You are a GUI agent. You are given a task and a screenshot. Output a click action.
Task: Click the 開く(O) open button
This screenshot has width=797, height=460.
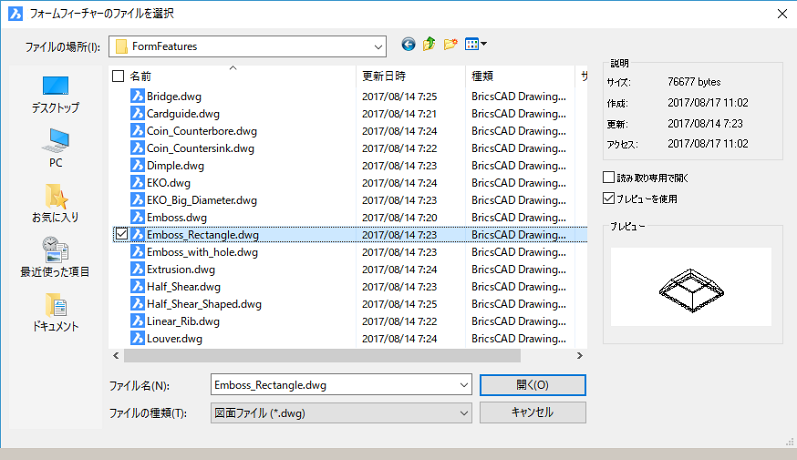pyautogui.click(x=532, y=385)
